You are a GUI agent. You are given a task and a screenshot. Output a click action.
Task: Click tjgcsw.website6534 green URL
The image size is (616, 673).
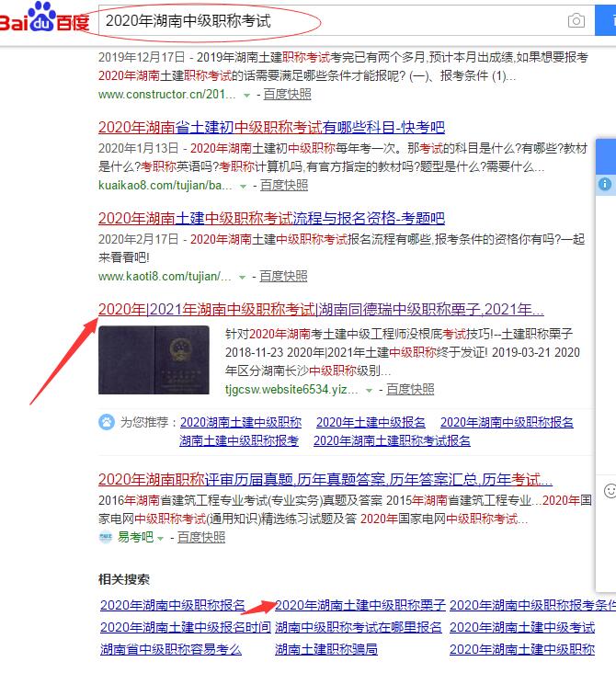tap(291, 389)
